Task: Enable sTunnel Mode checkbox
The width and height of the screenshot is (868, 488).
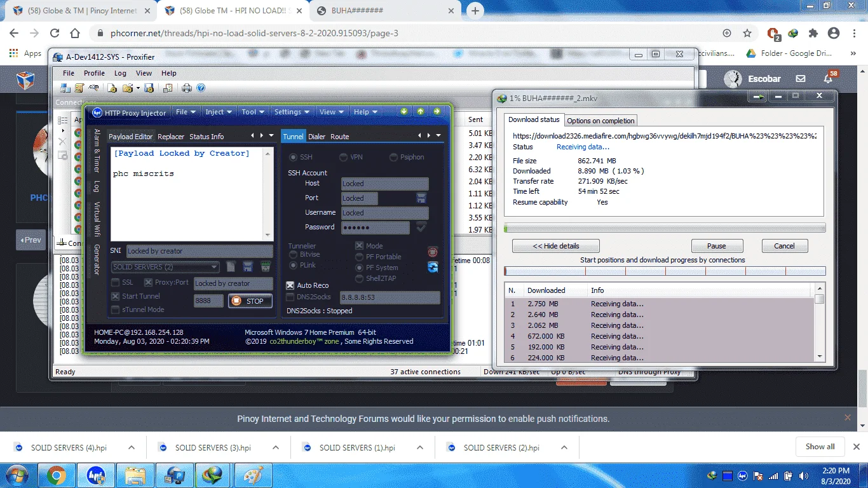Action: pyautogui.click(x=115, y=309)
